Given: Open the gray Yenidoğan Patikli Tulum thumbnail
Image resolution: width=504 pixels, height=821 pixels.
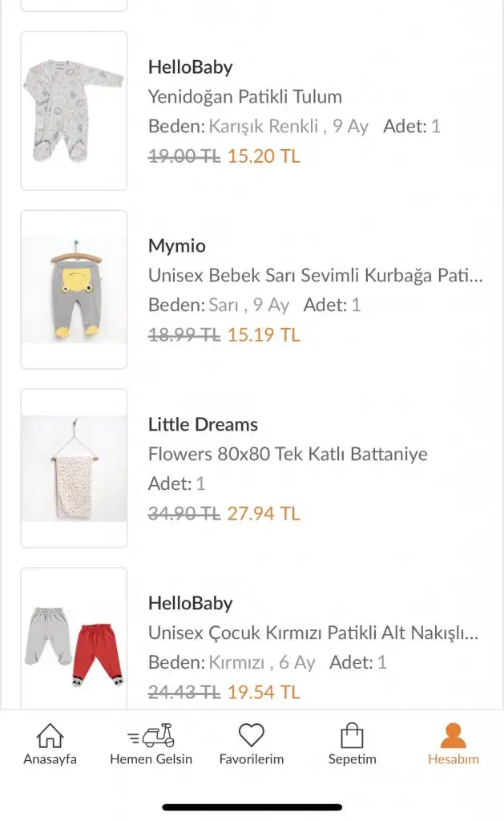Looking at the screenshot, I should tap(74, 111).
